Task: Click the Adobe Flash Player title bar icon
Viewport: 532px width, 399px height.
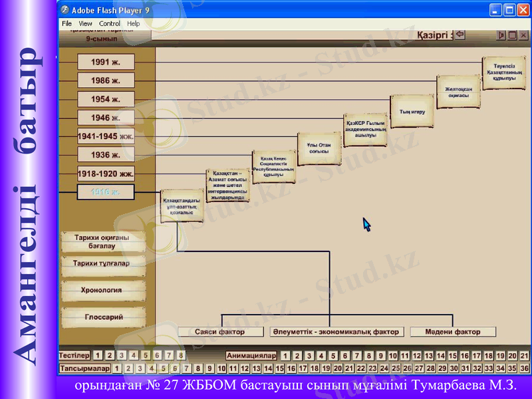Action: click(x=64, y=10)
